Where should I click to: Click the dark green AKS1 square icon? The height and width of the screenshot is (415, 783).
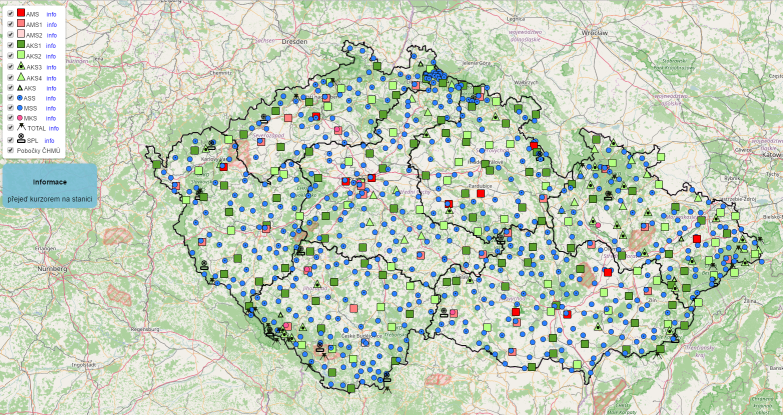coord(21,45)
